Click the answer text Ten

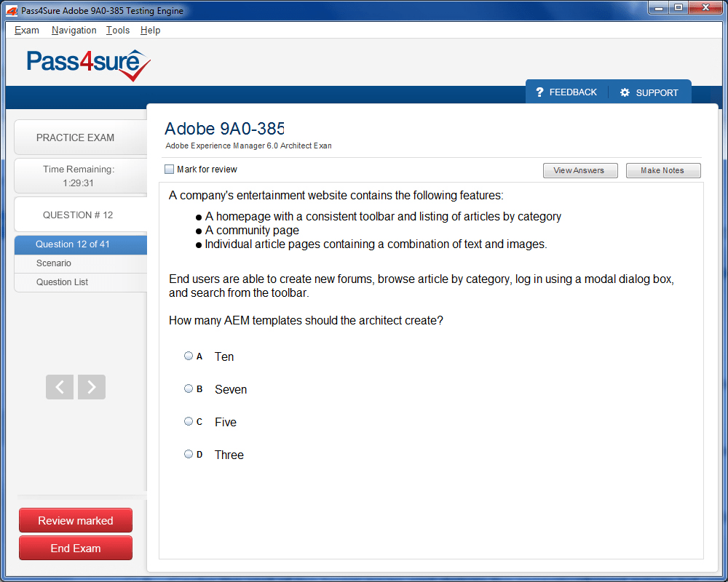(224, 356)
